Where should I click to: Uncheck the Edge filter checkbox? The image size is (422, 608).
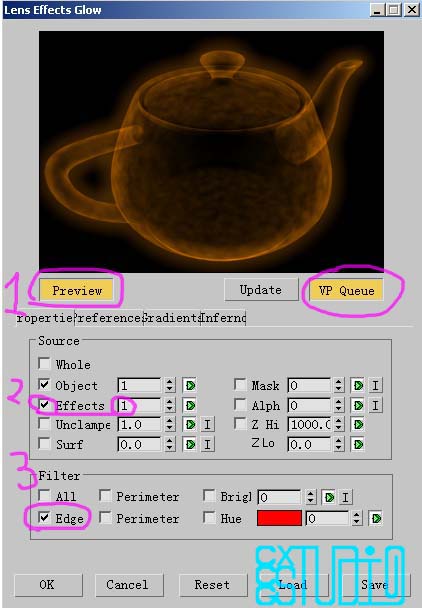[x=44, y=518]
